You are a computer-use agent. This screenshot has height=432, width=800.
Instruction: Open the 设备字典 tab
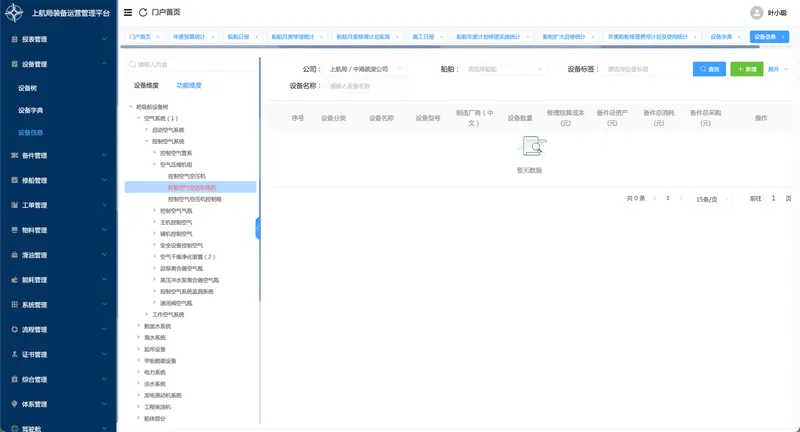pos(721,37)
